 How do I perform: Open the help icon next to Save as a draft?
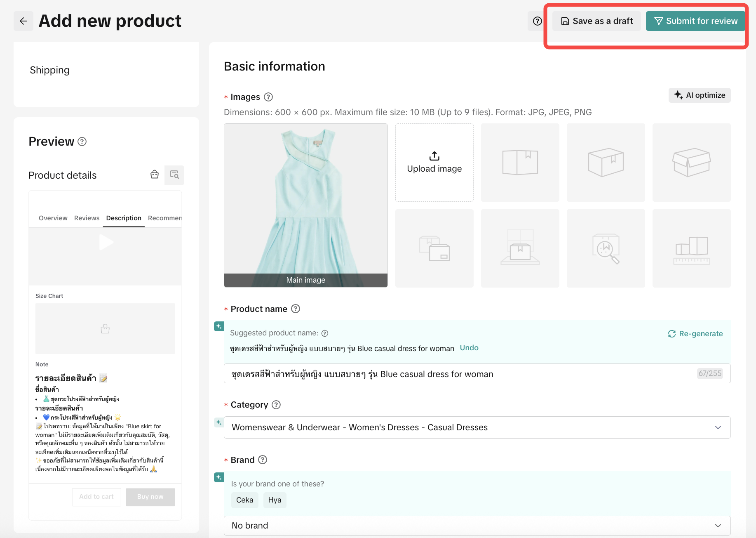tap(537, 21)
